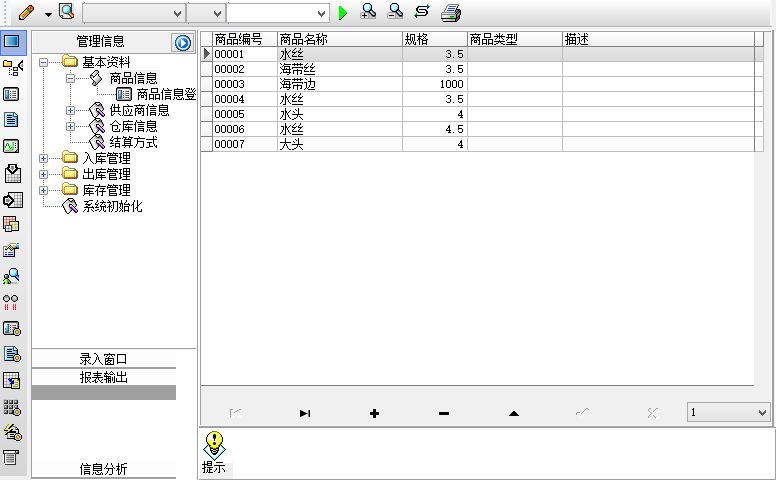Collapse the 商品信息 node

70,78
